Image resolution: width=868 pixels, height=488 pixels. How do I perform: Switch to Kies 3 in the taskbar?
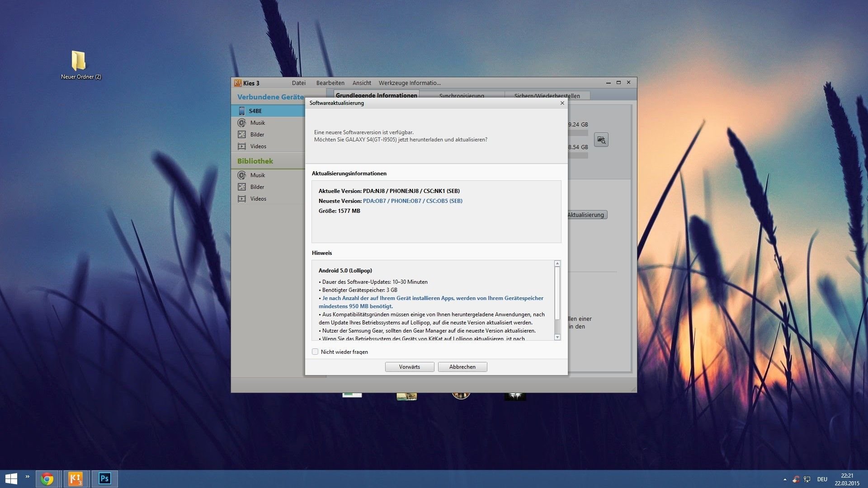click(x=75, y=479)
